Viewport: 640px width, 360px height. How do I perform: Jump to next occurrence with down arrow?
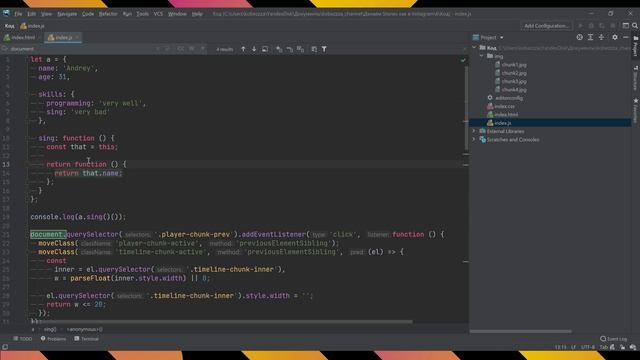(254, 49)
